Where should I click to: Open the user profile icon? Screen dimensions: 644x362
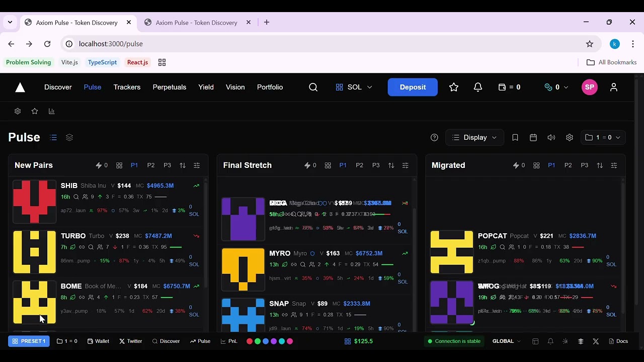click(614, 87)
